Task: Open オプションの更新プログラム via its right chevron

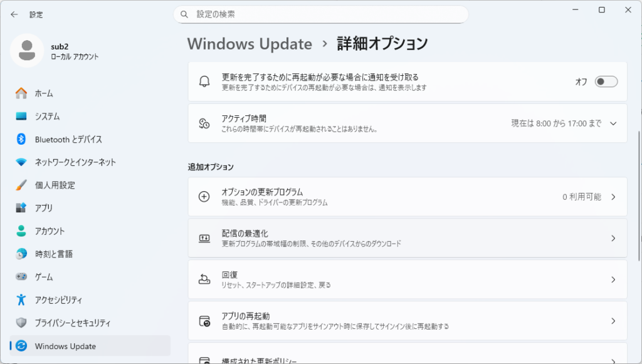Action: click(x=613, y=197)
